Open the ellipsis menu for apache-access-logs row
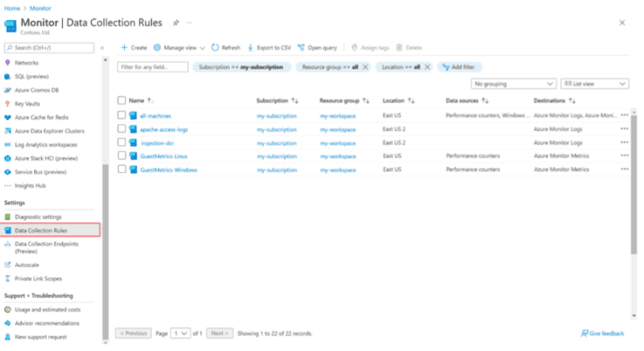This screenshot has height=351, width=644. 624,128
